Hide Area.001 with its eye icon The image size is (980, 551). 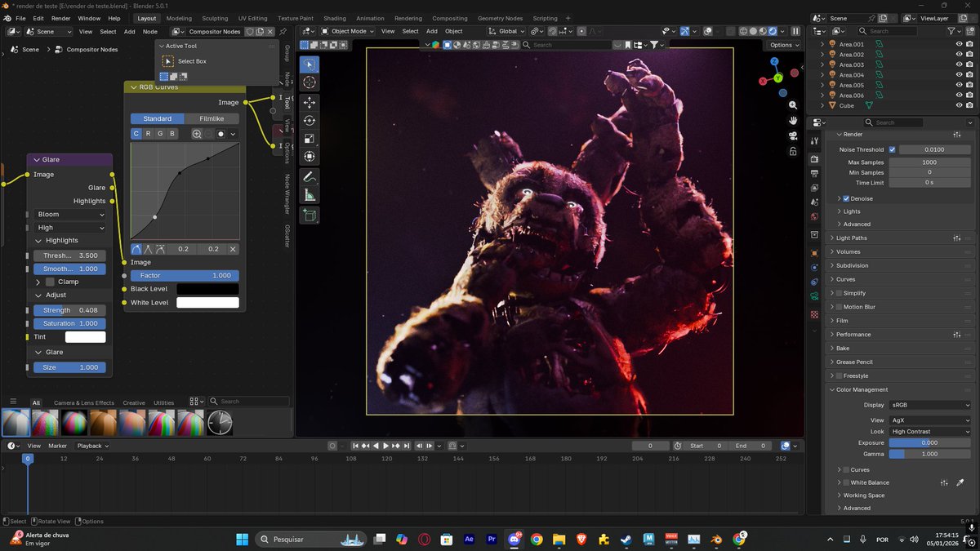(x=959, y=44)
